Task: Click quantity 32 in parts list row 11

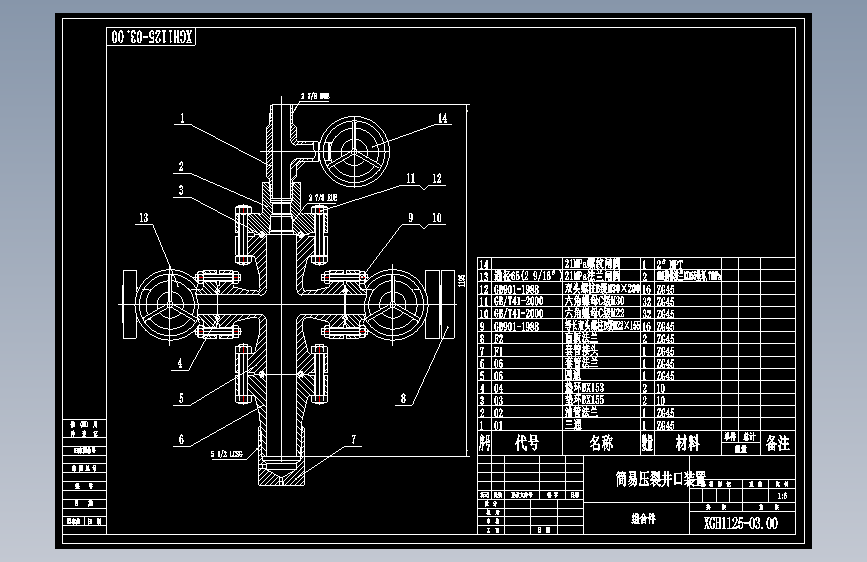Action: pyautogui.click(x=646, y=301)
